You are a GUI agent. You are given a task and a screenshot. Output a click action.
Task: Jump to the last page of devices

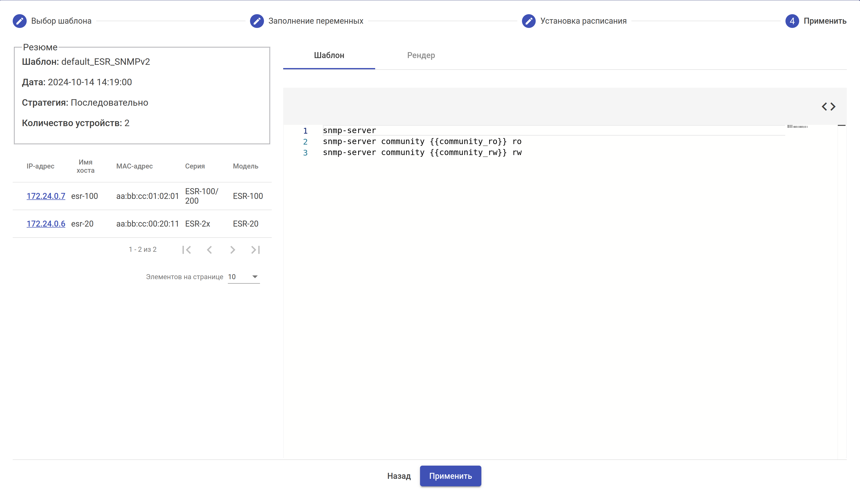(x=256, y=250)
